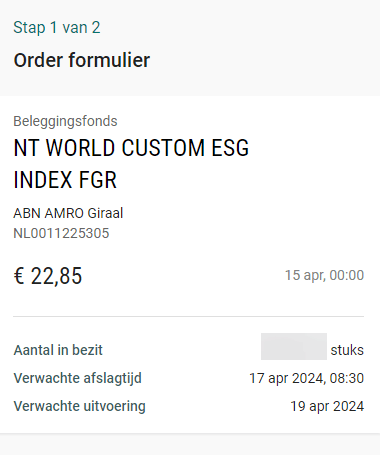Click the 'Aantal in bezit' label

click(x=58, y=350)
